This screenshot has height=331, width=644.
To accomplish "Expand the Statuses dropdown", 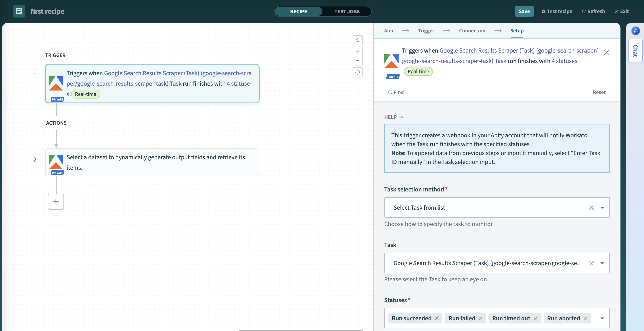I will 603,318.
